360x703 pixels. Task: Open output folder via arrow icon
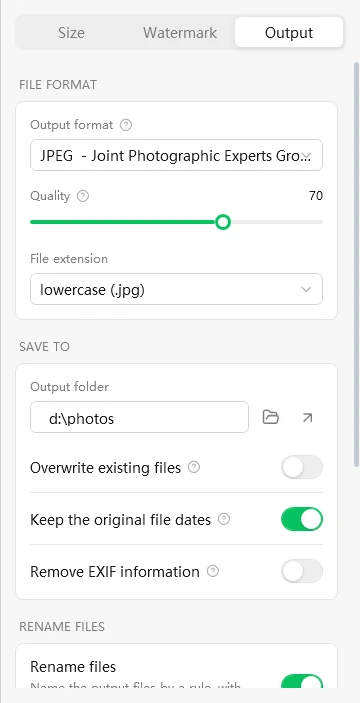307,417
